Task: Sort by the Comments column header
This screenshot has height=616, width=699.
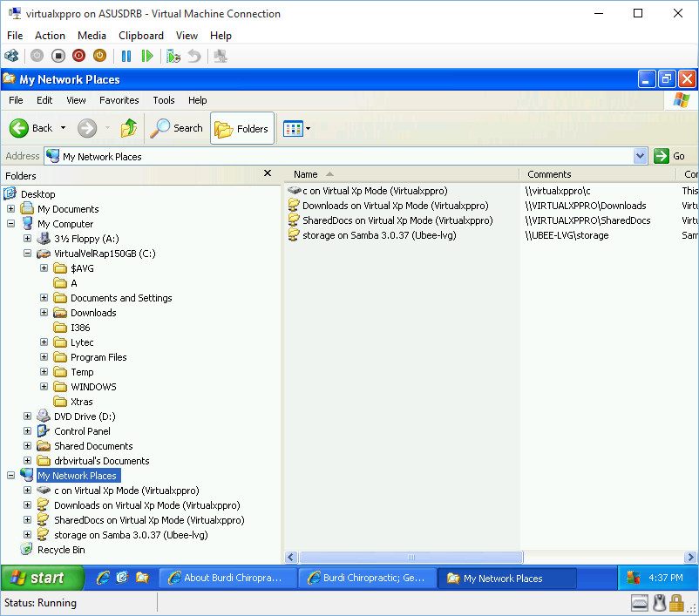Action: 597,174
